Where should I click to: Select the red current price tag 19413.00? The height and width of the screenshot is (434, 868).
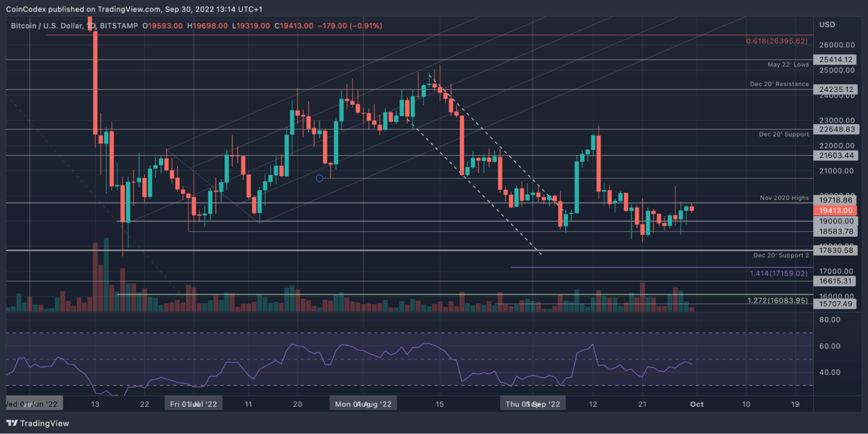pyautogui.click(x=835, y=210)
